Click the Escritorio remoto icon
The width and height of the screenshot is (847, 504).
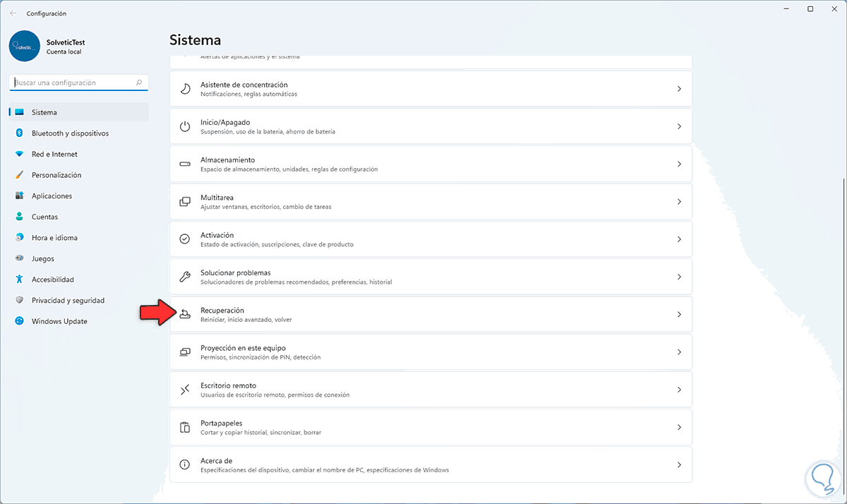click(x=185, y=390)
